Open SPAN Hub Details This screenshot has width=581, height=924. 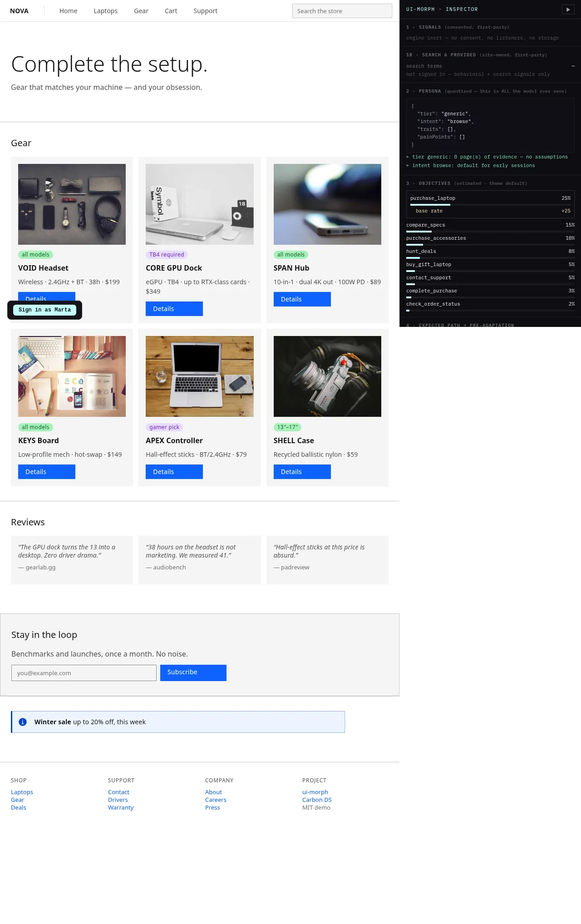point(302,299)
